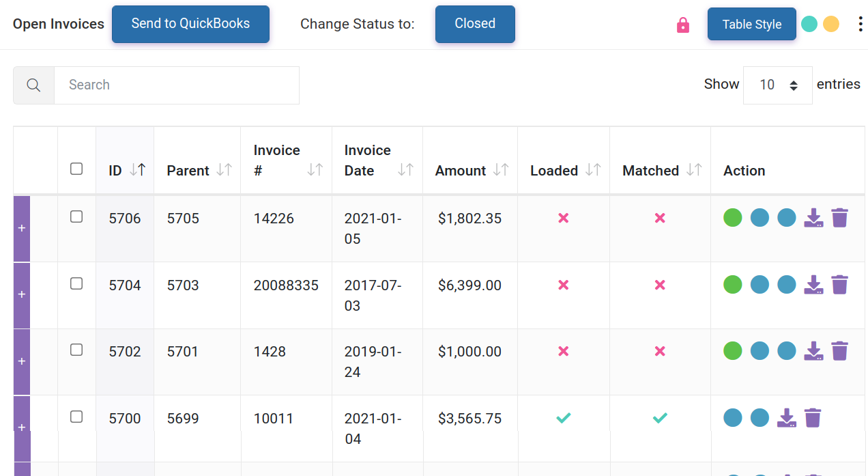Delete invoice 5706 with trash icon

pyautogui.click(x=839, y=218)
